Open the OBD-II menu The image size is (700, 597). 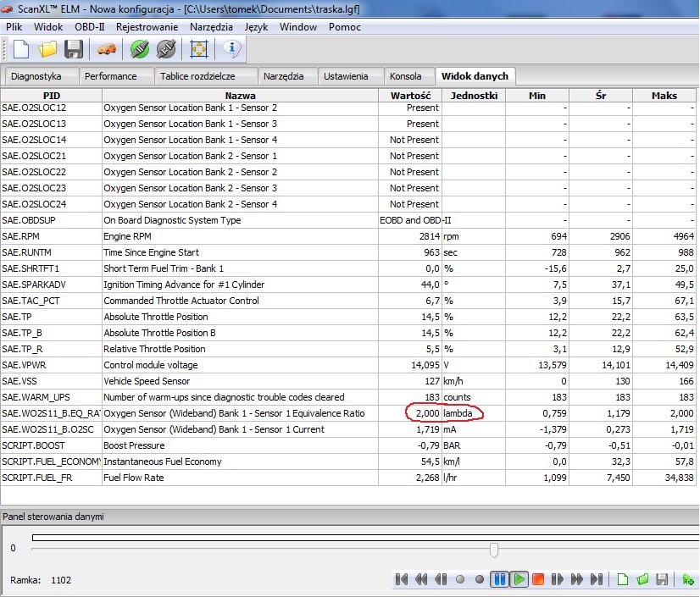pyautogui.click(x=90, y=27)
